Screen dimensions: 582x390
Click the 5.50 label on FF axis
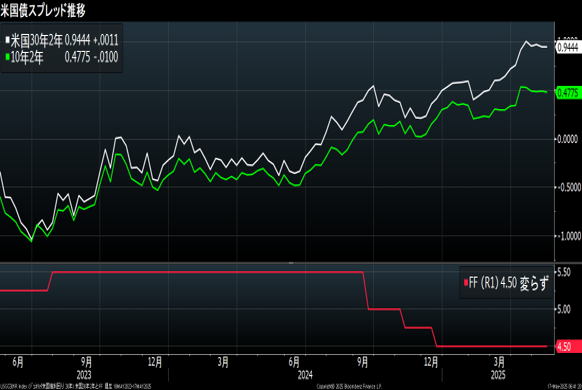[x=564, y=272]
